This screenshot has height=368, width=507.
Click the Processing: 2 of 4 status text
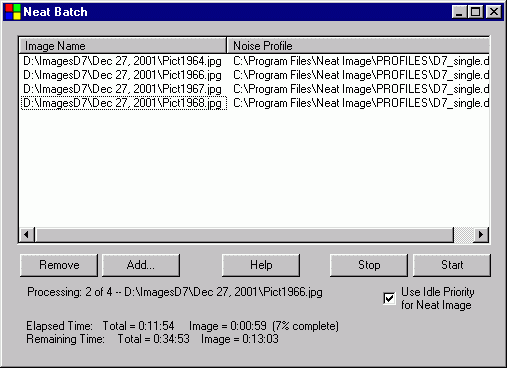175,292
